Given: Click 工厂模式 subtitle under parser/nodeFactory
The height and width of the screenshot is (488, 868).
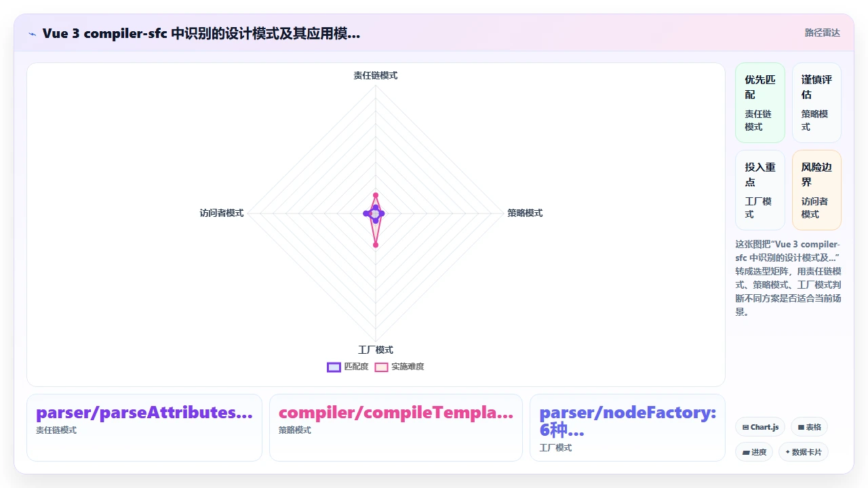Looking at the screenshot, I should pyautogui.click(x=555, y=447).
